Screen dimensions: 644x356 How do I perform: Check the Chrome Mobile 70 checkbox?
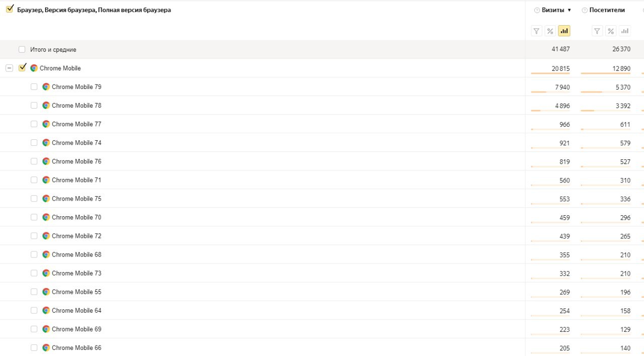coord(34,217)
